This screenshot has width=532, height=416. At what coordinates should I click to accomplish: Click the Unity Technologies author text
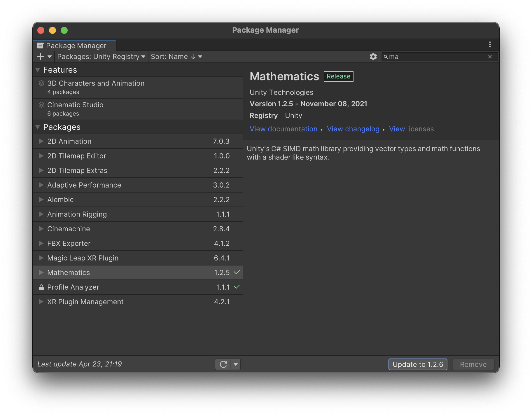click(281, 92)
